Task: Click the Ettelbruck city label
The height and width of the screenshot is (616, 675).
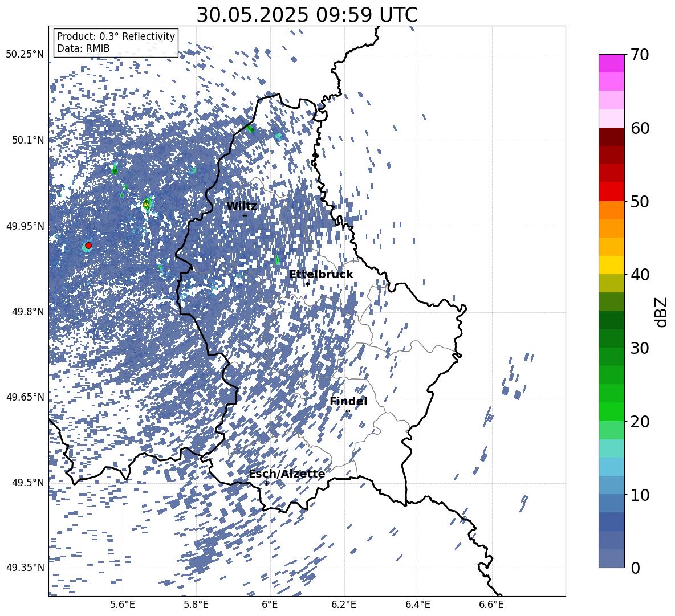Action: pyautogui.click(x=321, y=275)
